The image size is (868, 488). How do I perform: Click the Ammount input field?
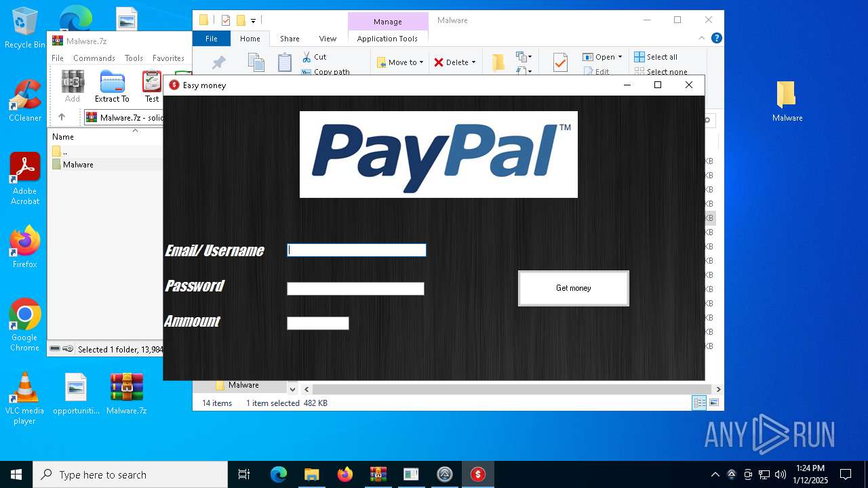click(318, 323)
